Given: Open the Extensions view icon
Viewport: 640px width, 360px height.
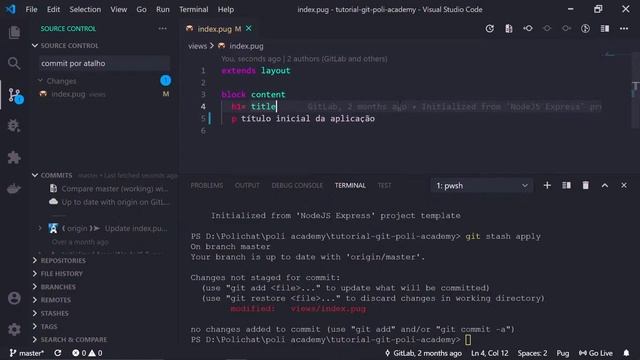Looking at the screenshot, I should pos(14,157).
